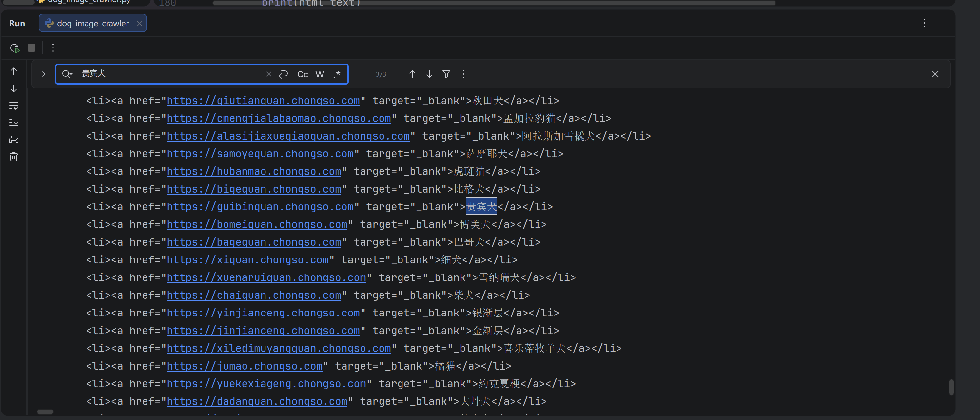Enable regex search option
Screen dimensions: 980x420
pyautogui.click(x=337, y=74)
